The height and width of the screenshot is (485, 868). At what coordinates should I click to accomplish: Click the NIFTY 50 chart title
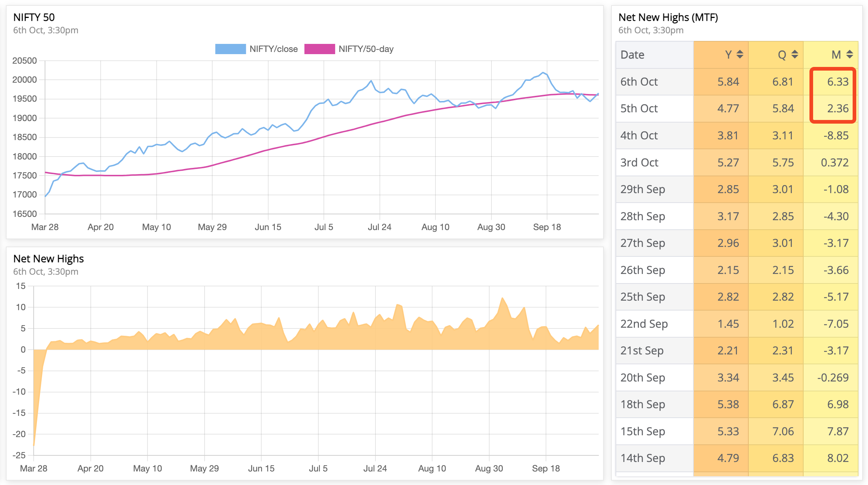[34, 17]
